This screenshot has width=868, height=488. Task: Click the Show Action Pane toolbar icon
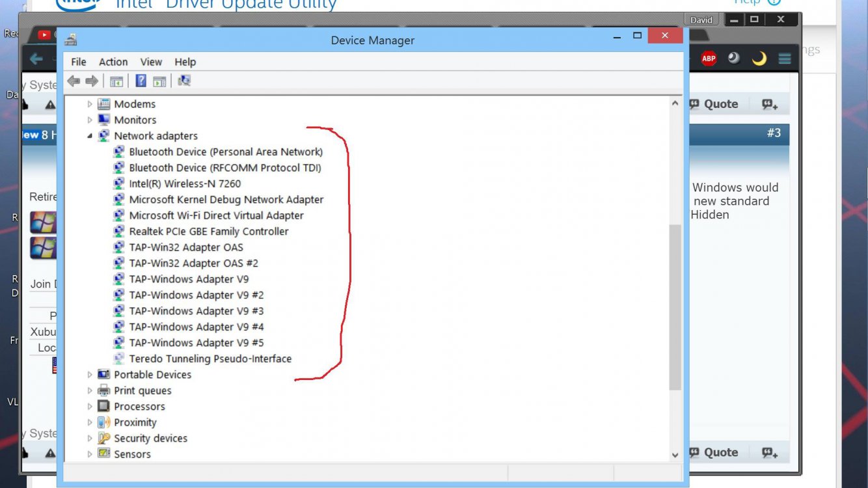pyautogui.click(x=159, y=81)
